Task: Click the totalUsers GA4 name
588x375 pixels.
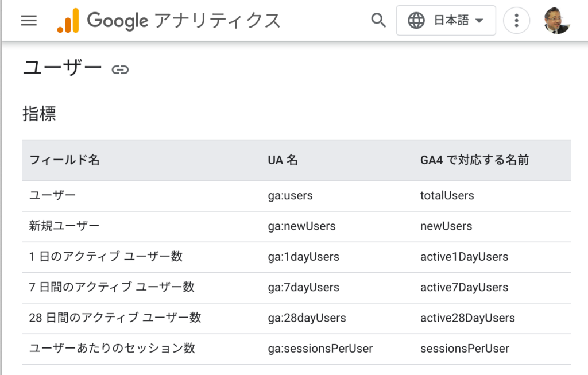Action: 447,196
